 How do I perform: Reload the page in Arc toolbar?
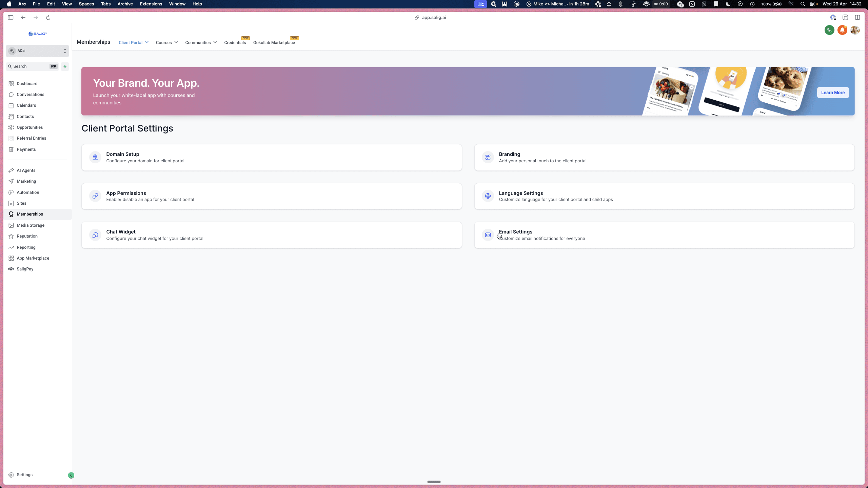coord(48,18)
